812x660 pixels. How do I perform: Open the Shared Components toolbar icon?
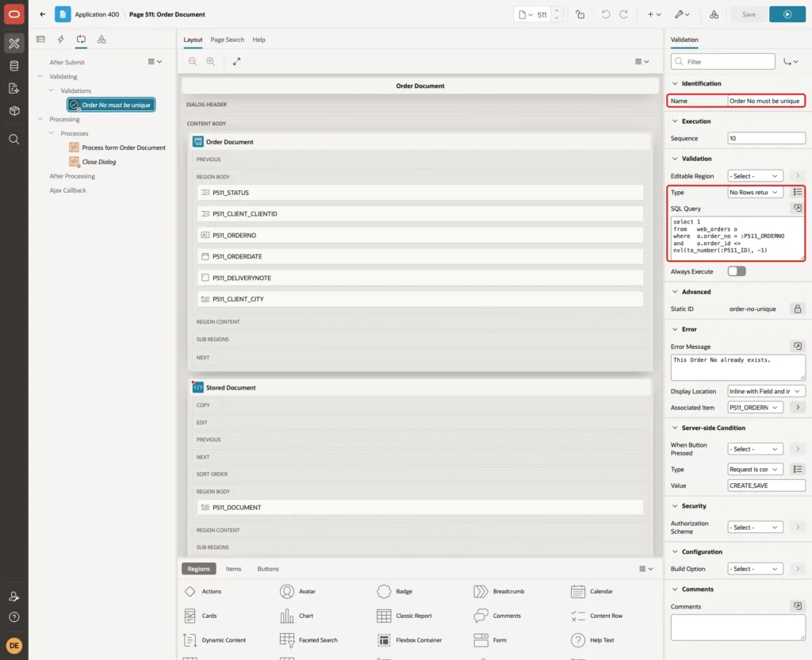coord(714,14)
